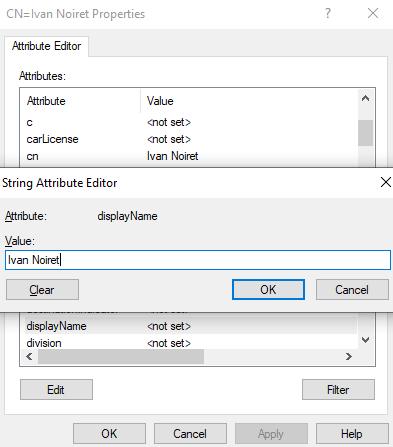Select the division attribute row
The height and width of the screenshot is (447, 393).
coord(191,343)
